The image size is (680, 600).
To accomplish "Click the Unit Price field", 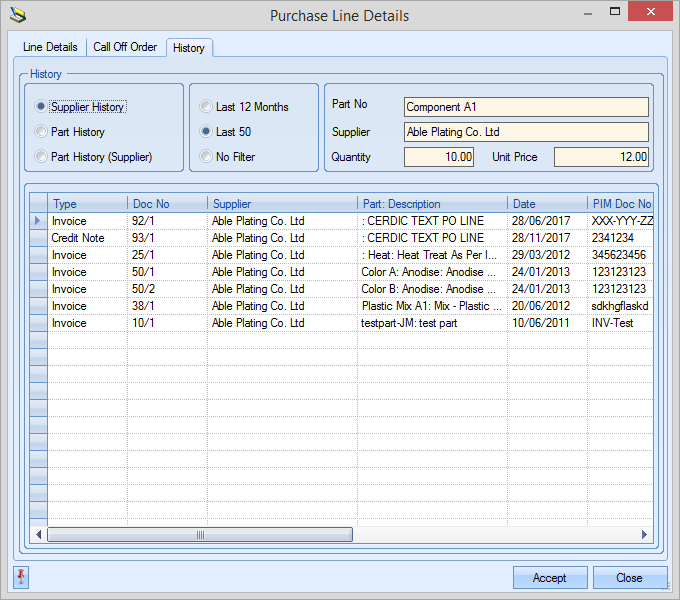I will pos(601,157).
